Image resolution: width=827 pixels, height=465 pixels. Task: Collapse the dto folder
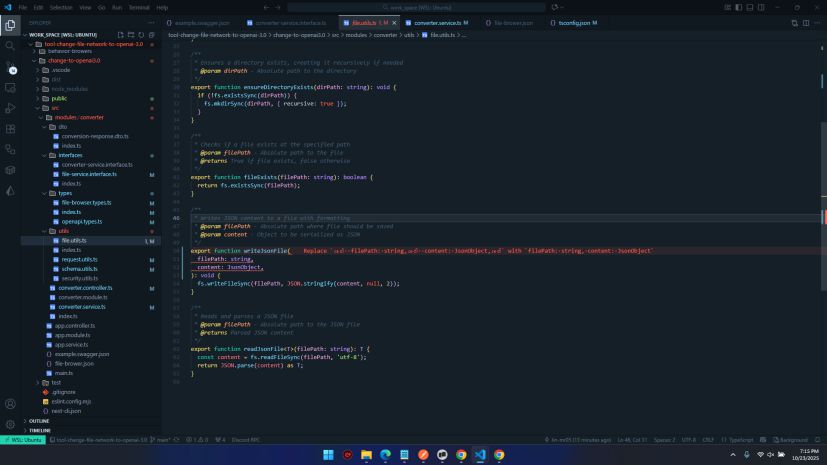[x=62, y=127]
